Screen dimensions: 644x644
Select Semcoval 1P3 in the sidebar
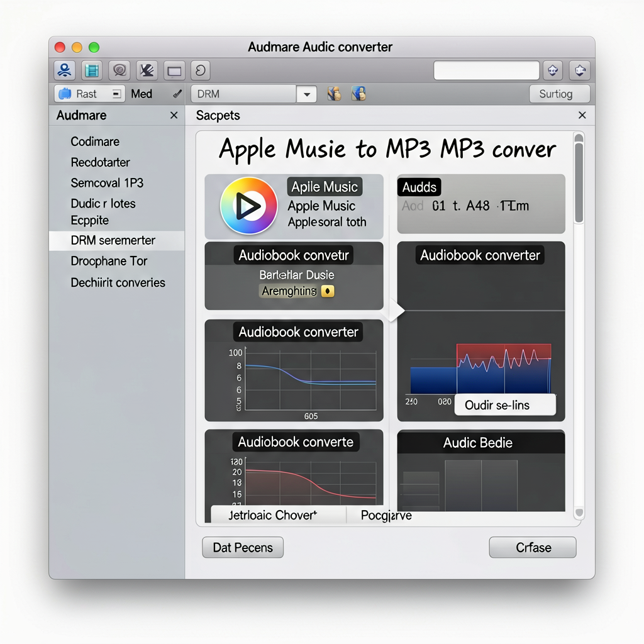point(107,183)
